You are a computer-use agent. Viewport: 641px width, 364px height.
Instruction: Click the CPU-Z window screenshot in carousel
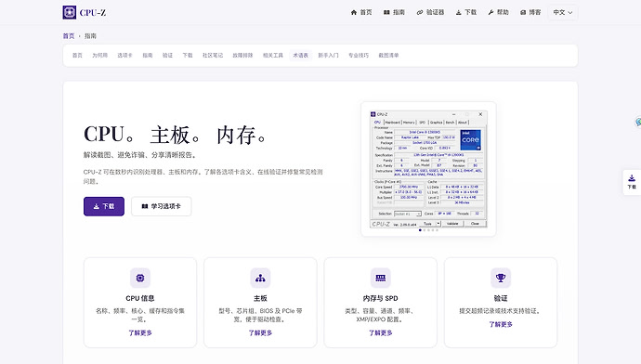(x=428, y=169)
